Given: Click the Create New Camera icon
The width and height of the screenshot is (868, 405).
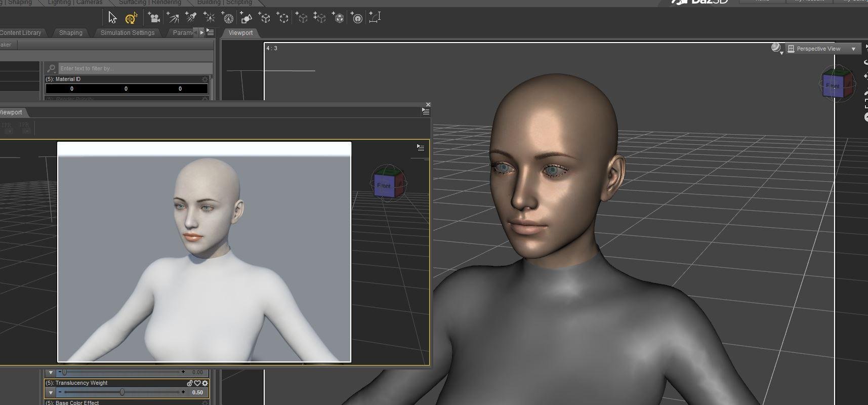Looking at the screenshot, I should (x=154, y=18).
